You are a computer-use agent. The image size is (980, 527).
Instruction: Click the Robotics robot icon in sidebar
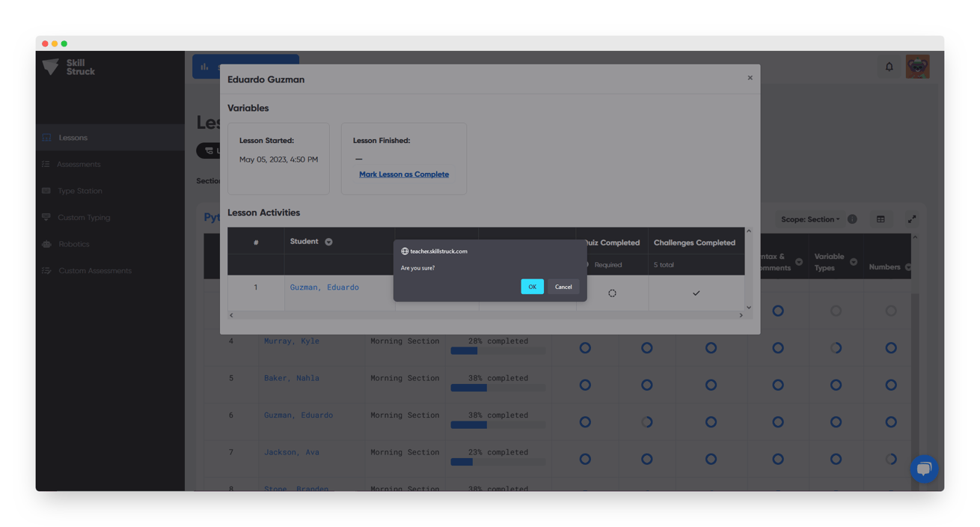(x=46, y=244)
